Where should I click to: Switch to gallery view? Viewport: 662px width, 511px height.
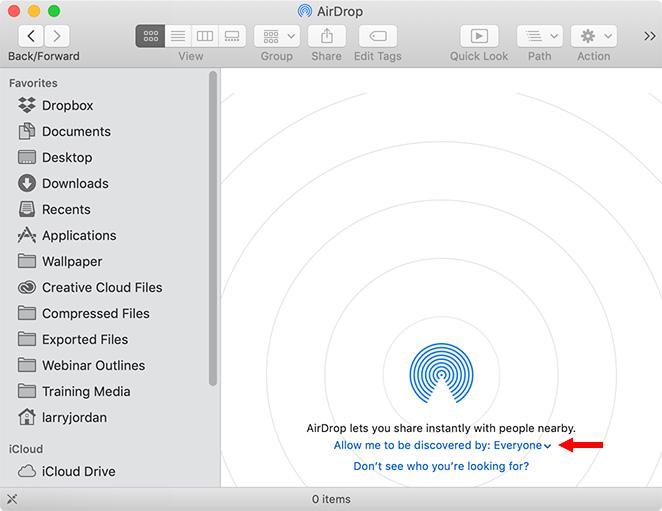pyautogui.click(x=232, y=36)
